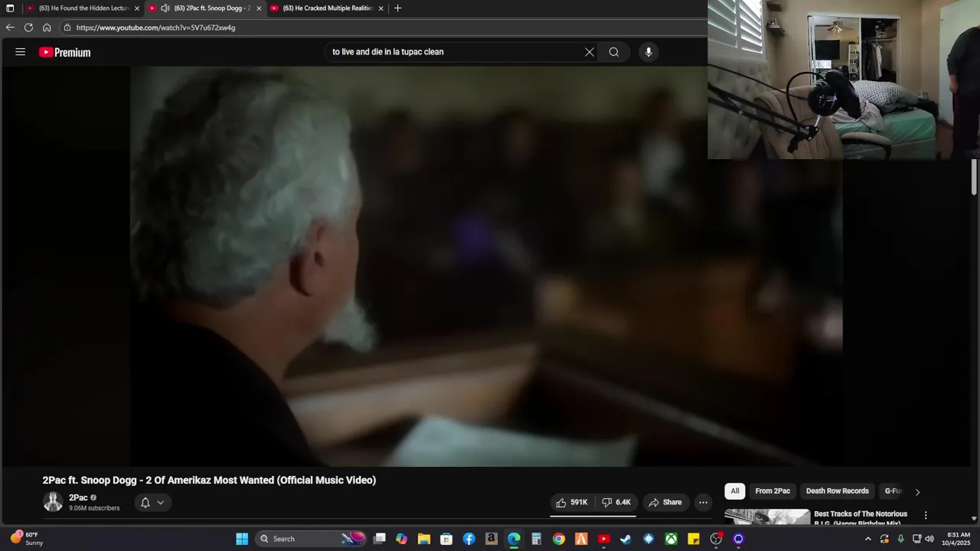Open the weather widget showing 60°F
Viewport: 980px width, 551px height.
[x=27, y=539]
